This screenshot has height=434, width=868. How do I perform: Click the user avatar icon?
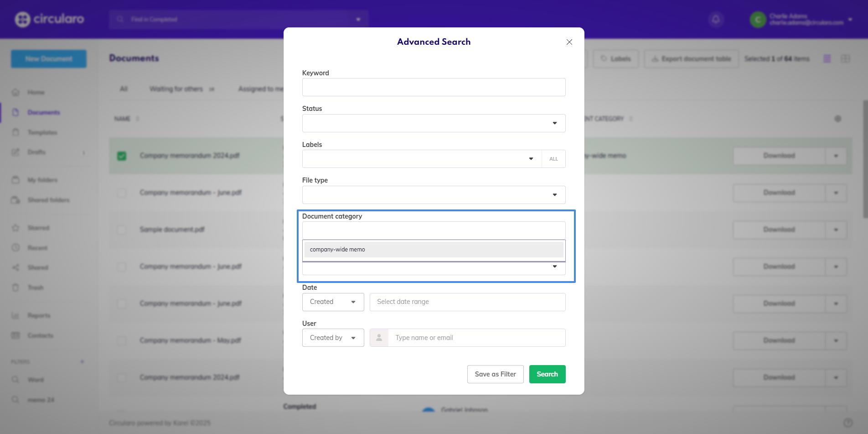(758, 20)
